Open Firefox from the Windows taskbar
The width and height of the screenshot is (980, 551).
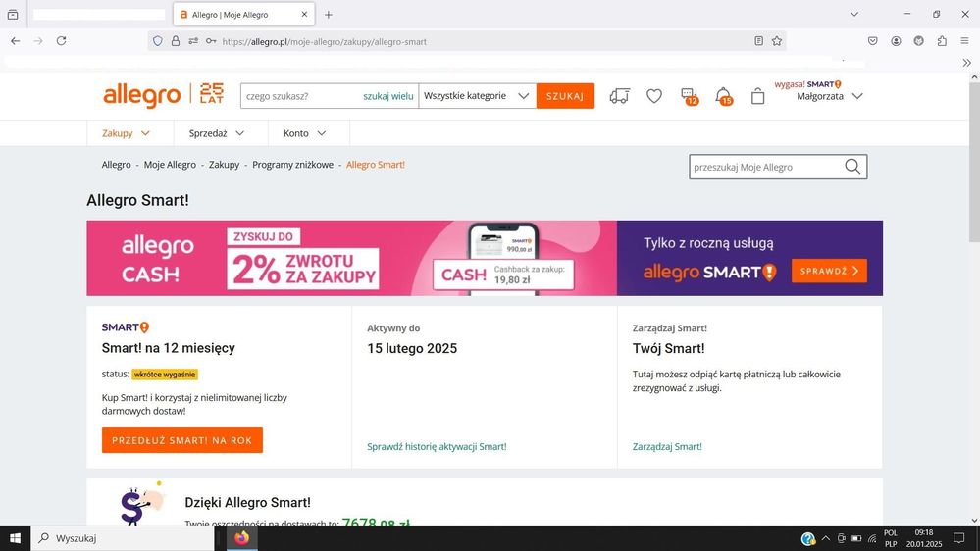point(242,538)
